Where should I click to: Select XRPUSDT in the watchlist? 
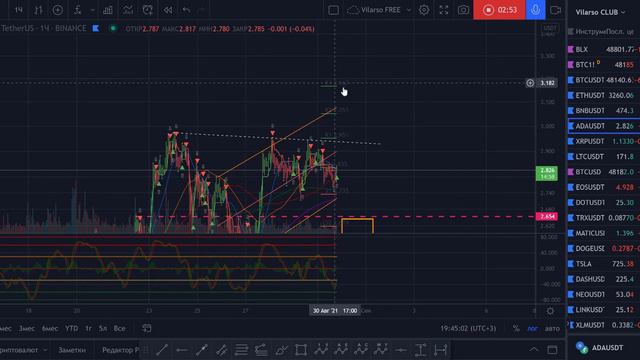(x=604, y=141)
